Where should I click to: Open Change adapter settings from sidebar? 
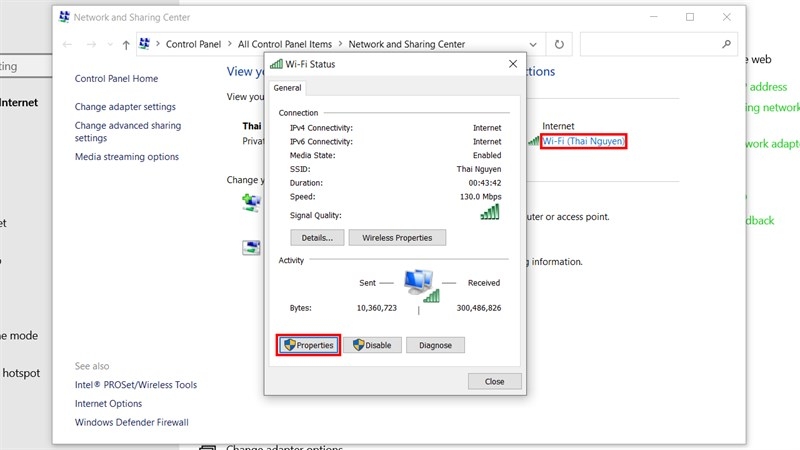pos(125,107)
